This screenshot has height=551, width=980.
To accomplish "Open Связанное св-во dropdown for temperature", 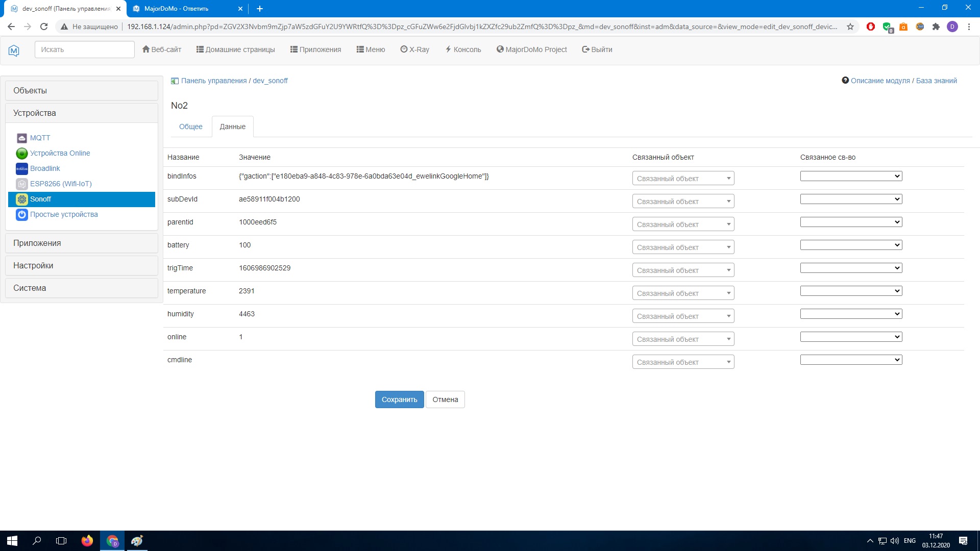I will (851, 291).
